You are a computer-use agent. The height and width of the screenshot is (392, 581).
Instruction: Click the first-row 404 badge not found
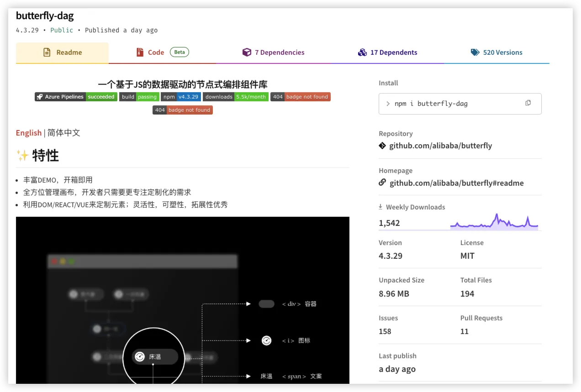300,97
